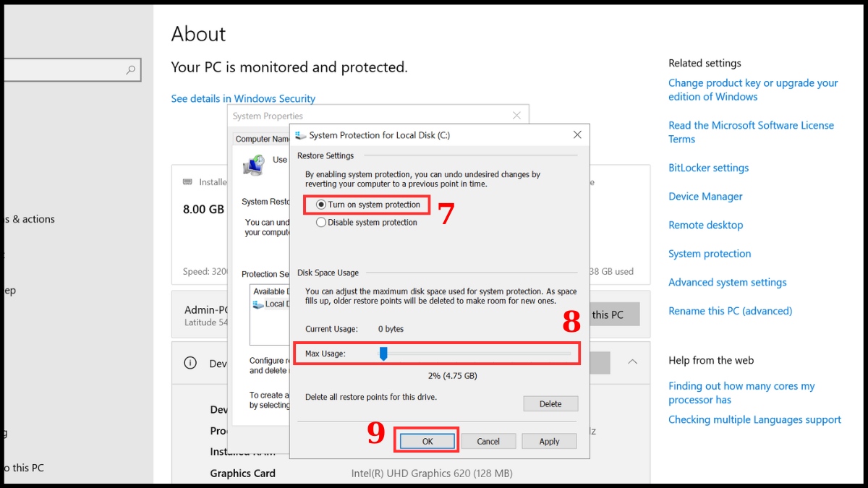Click the Installed RAM memory icon
The width and height of the screenshot is (868, 488).
188,182
